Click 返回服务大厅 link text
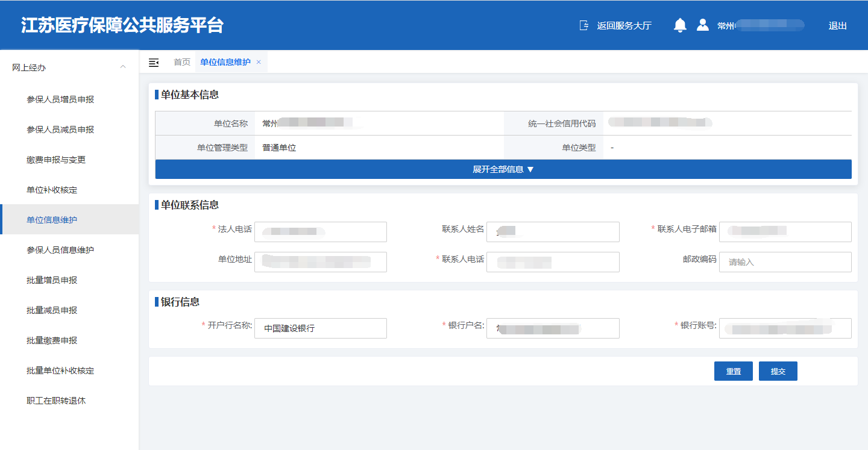This screenshot has width=868, height=450. 624,25
